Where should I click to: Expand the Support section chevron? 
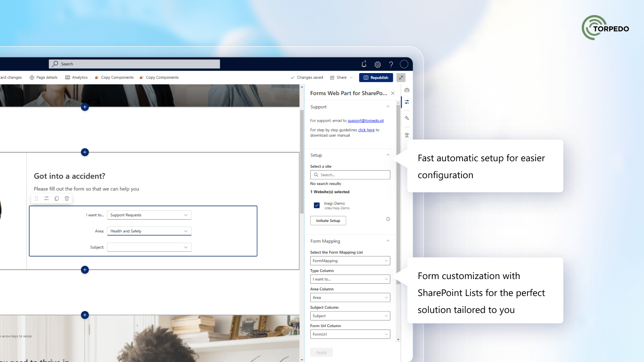click(388, 107)
